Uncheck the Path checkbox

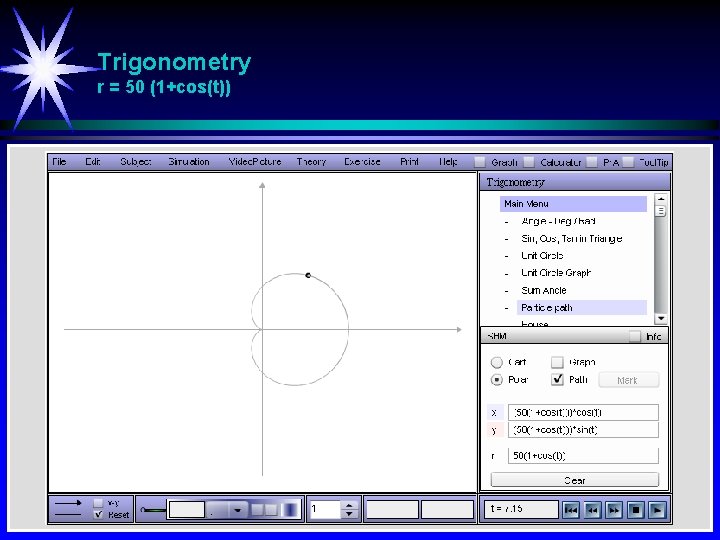click(x=557, y=379)
